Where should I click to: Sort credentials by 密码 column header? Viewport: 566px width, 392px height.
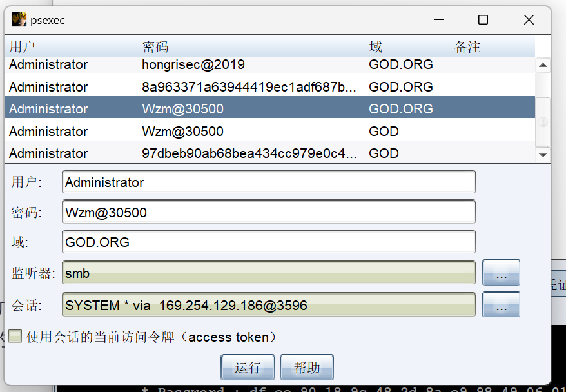pyautogui.click(x=250, y=46)
